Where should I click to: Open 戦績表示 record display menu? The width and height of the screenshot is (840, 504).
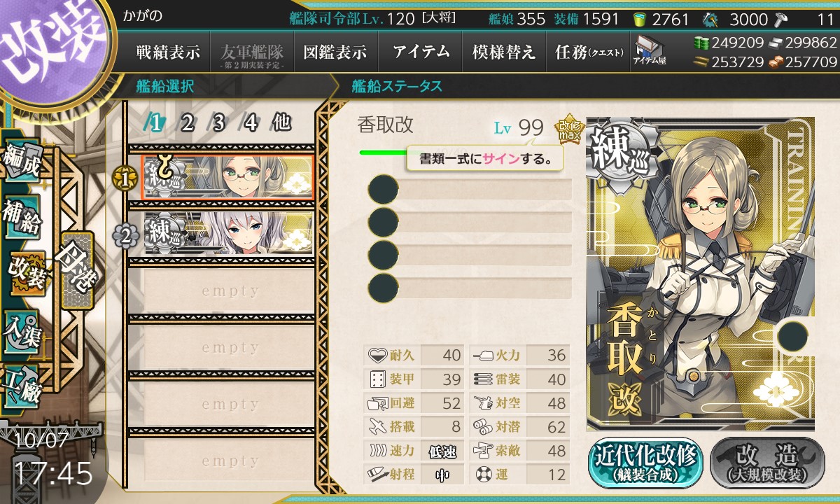click(x=168, y=52)
